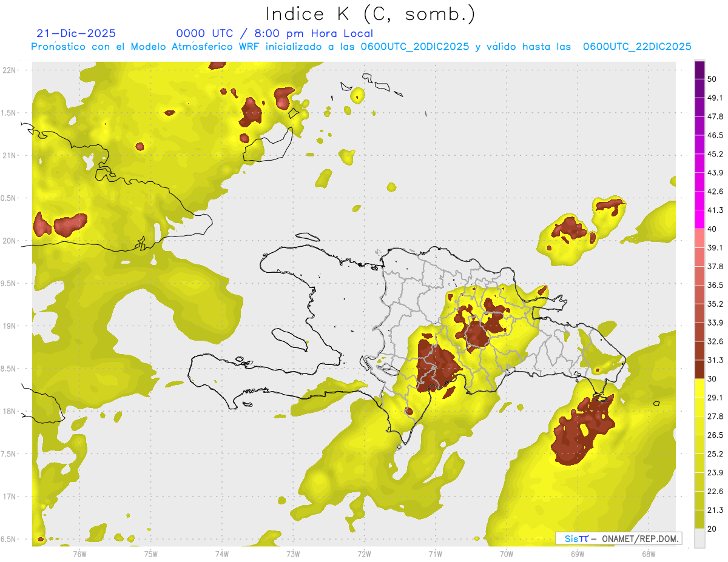Image resolution: width=728 pixels, height=562 pixels.
Task: Click legend value '29.1'
Action: click(x=715, y=398)
